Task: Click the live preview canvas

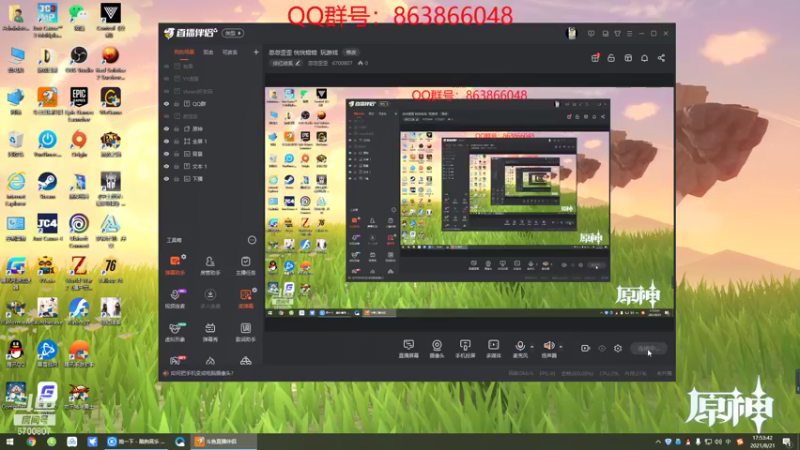Action: 469,202
